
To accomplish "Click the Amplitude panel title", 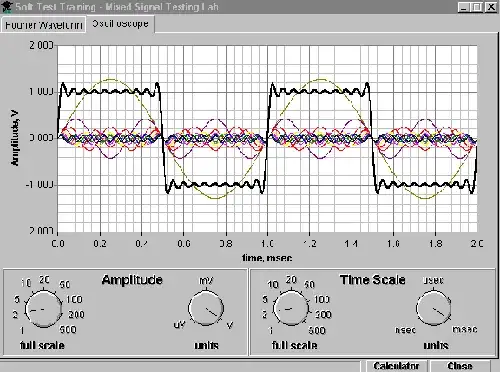I will click(x=132, y=280).
